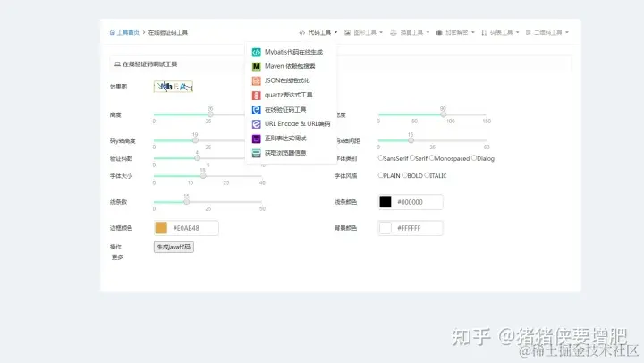Image resolution: width=644 pixels, height=363 pixels.
Task: Open the orange 边框颜色 color swatch
Action: (161, 228)
